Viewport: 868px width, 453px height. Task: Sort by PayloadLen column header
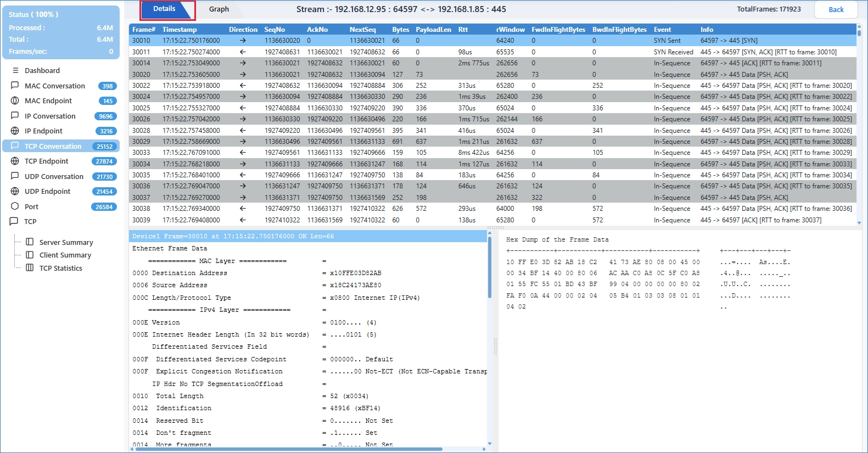pos(433,30)
